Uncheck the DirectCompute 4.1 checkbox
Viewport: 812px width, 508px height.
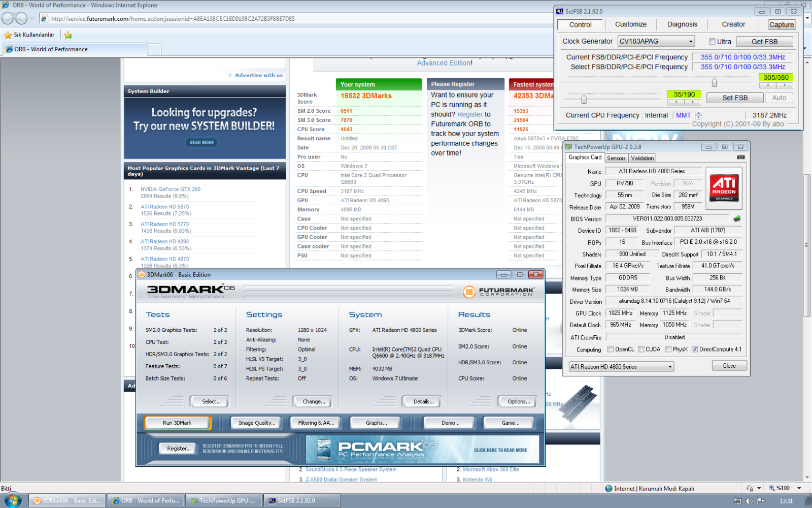point(695,350)
